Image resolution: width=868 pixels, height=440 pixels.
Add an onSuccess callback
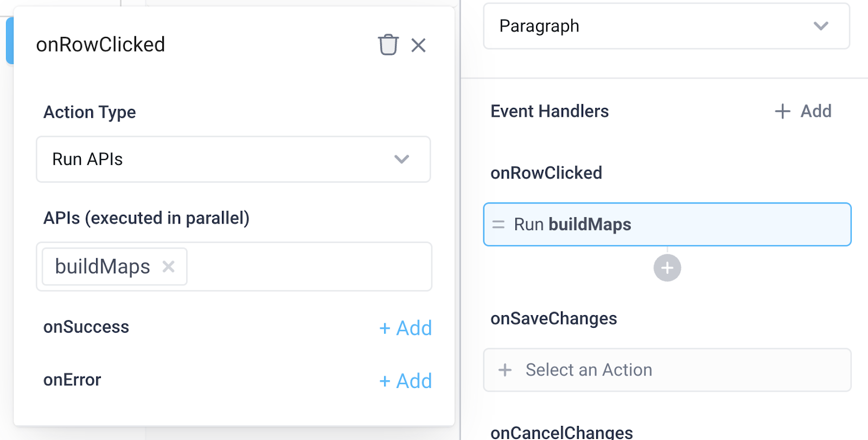click(x=405, y=328)
